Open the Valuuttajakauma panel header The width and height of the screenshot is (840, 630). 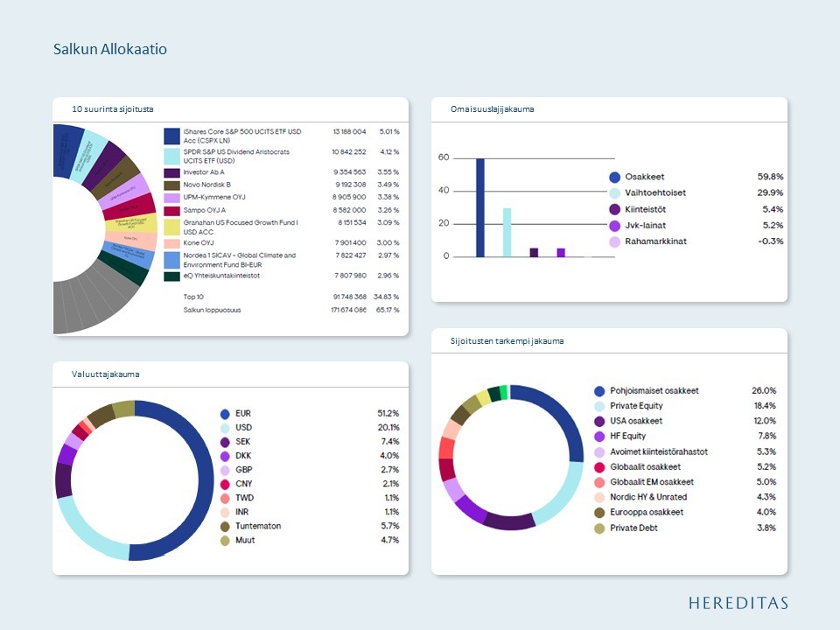230,374
